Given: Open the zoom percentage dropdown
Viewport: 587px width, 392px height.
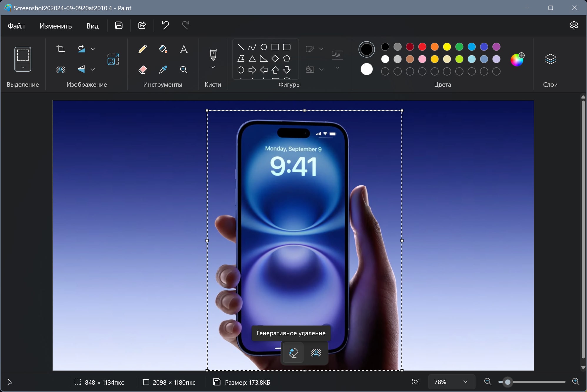Looking at the screenshot, I should [465, 382].
